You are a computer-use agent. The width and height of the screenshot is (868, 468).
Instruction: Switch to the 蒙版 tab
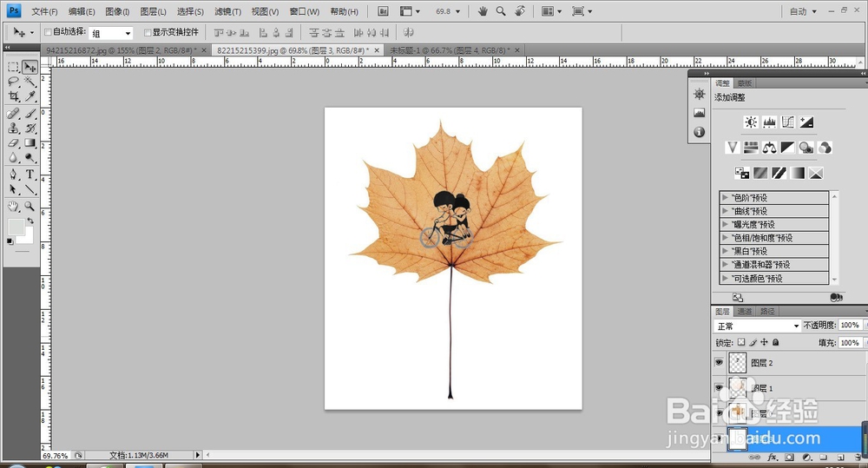[745, 83]
